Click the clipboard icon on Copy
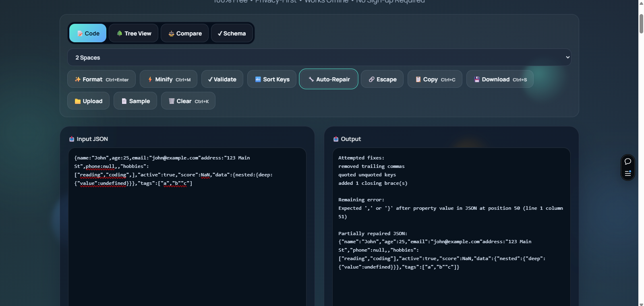644x306 pixels. point(418,79)
